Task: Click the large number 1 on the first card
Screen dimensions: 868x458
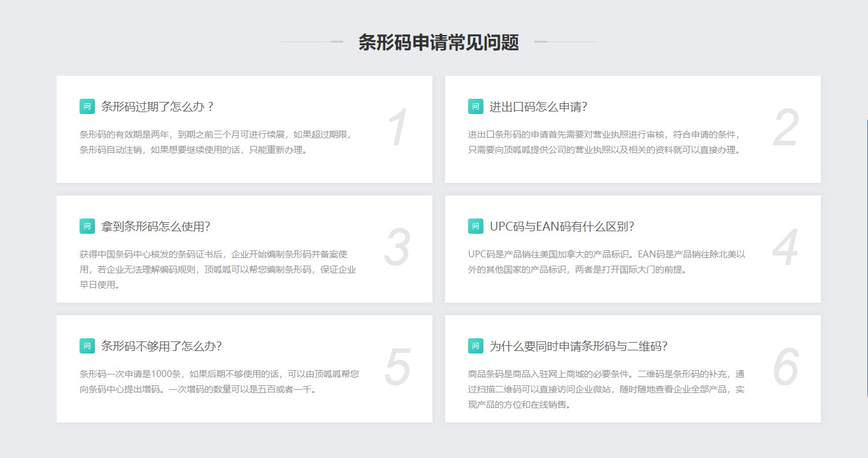Action: tap(397, 129)
